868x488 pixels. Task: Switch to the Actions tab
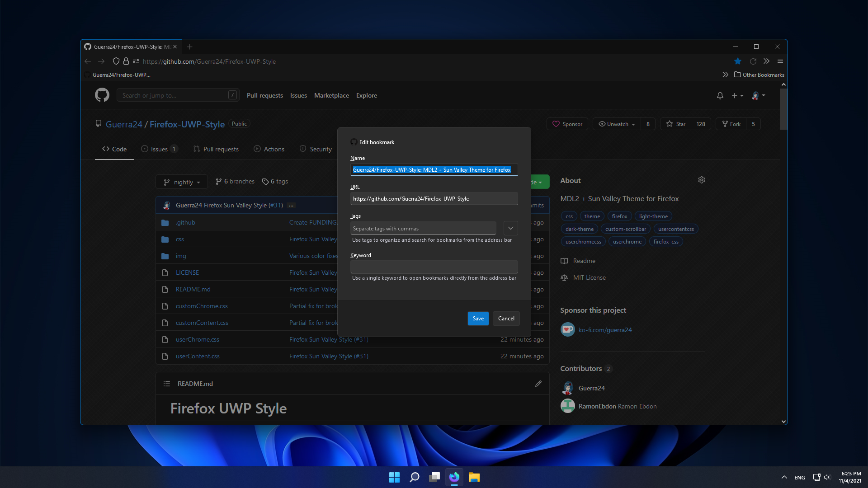click(269, 149)
